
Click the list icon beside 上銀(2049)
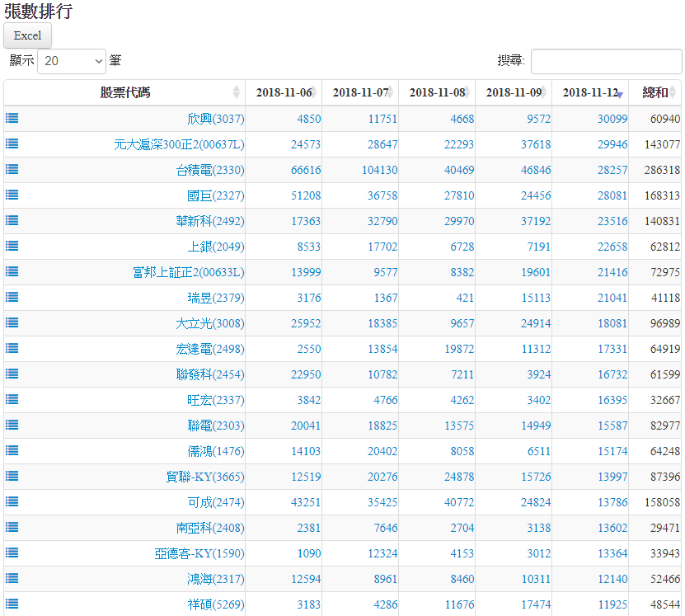pos(12,246)
